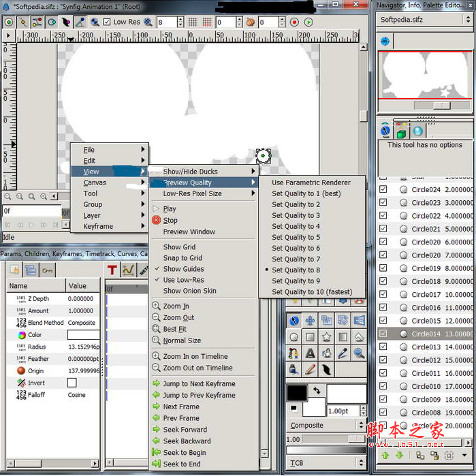This screenshot has width=476, height=476.
Task: Click the Keyframes panel key icon
Action: coord(47,270)
